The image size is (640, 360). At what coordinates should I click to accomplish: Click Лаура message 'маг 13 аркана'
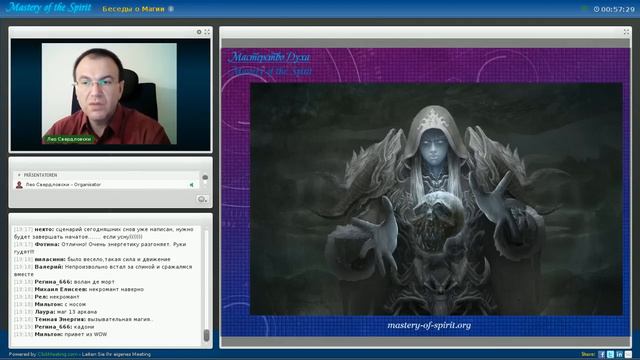point(56,312)
